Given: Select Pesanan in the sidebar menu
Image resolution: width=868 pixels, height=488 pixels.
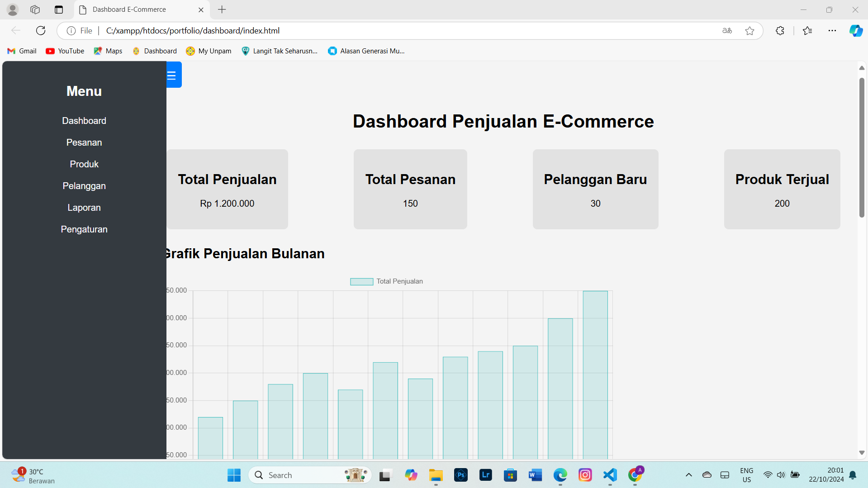Looking at the screenshot, I should click(84, 142).
